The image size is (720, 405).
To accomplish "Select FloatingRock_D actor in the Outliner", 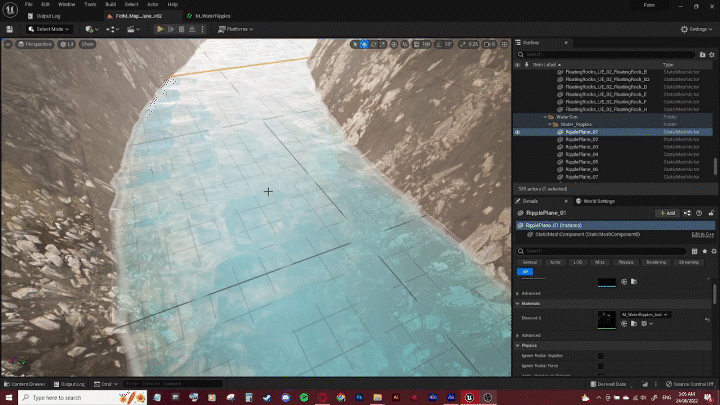I will point(606,87).
